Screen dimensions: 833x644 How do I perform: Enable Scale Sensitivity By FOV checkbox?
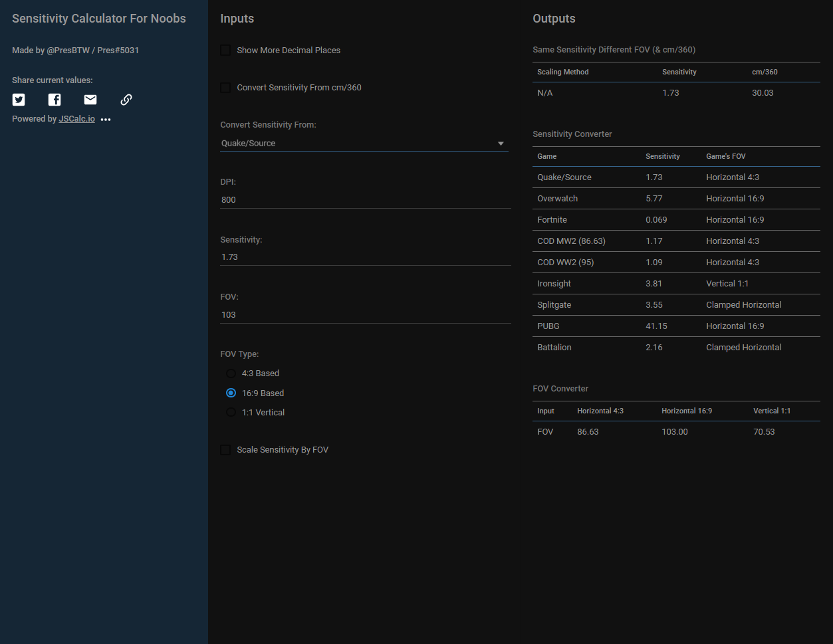tap(225, 450)
